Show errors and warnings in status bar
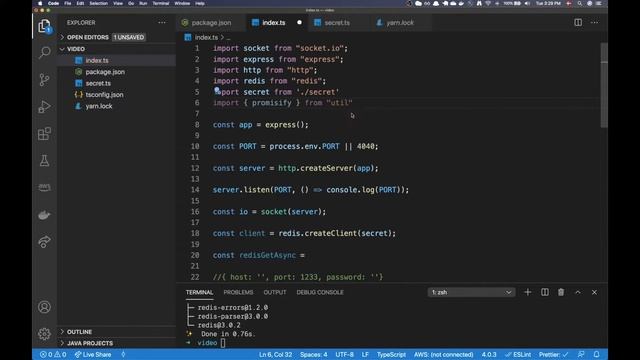The image size is (640, 360). [x=53, y=354]
